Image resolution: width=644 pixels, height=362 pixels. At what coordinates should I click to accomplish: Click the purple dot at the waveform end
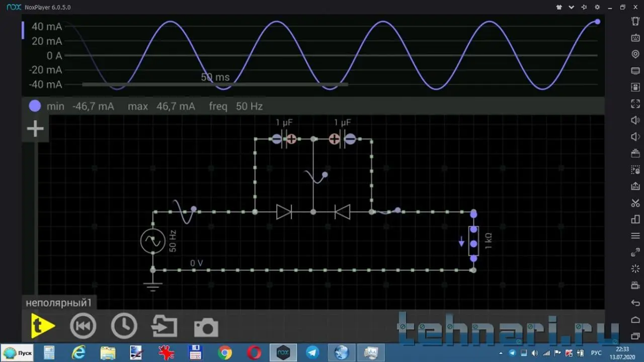598,22
